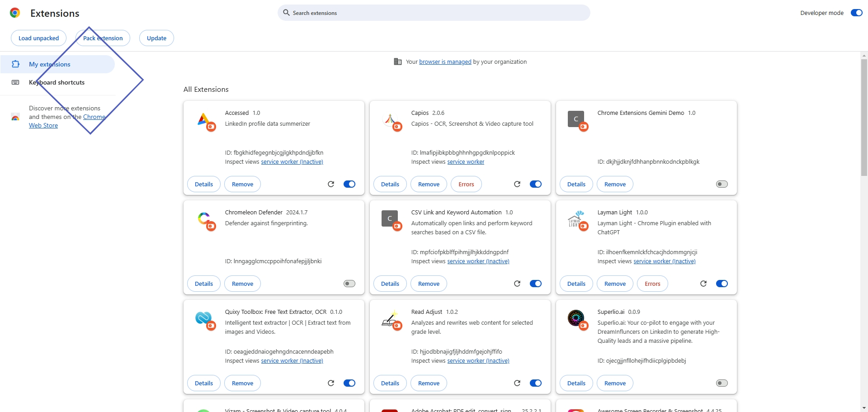The height and width of the screenshot is (412, 868).
Task: Click the scrollbar up arrow
Action: pos(864,56)
